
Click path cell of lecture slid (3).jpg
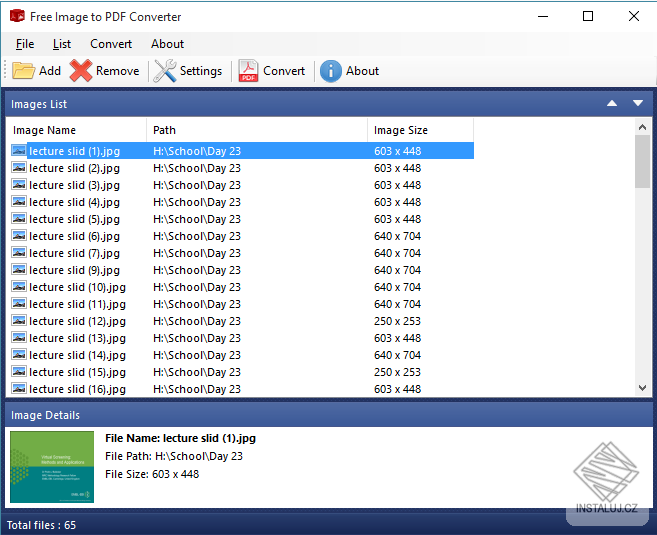click(197, 185)
